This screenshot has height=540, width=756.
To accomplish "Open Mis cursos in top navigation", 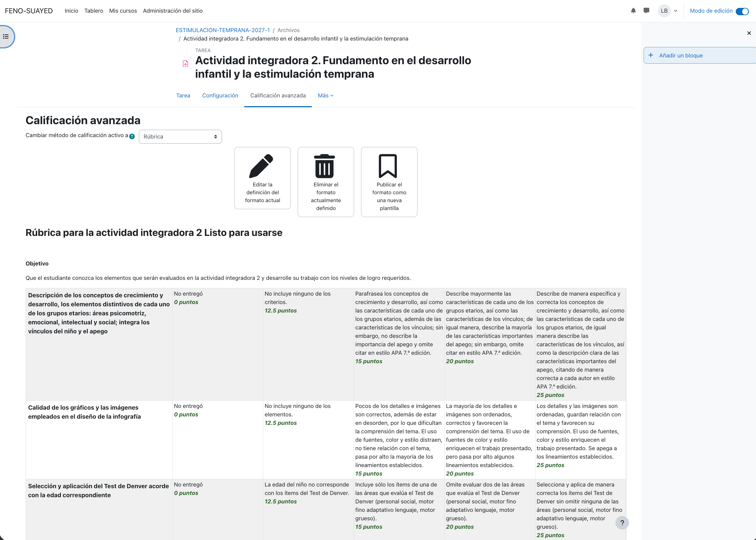I will point(123,11).
